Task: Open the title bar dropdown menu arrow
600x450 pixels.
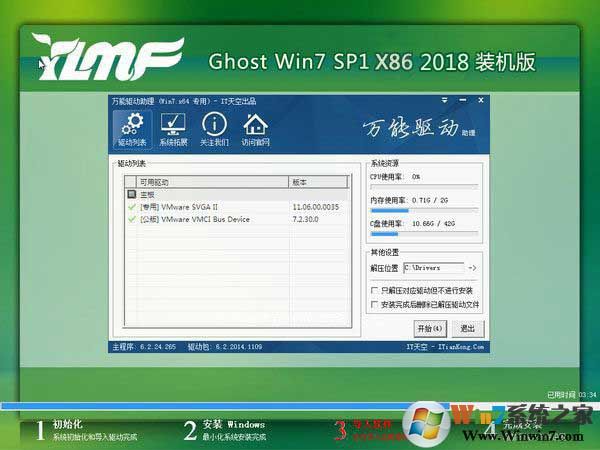Action: [x=444, y=100]
